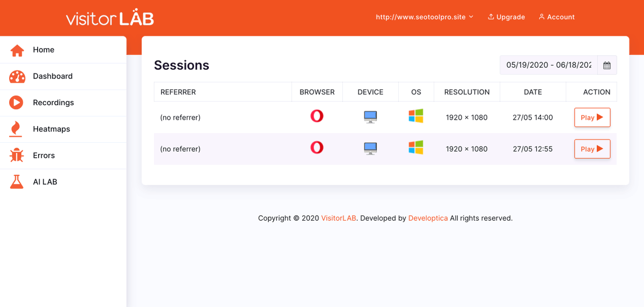Click the Errors bug icon
Screen dimensions: 644x307
(17, 156)
